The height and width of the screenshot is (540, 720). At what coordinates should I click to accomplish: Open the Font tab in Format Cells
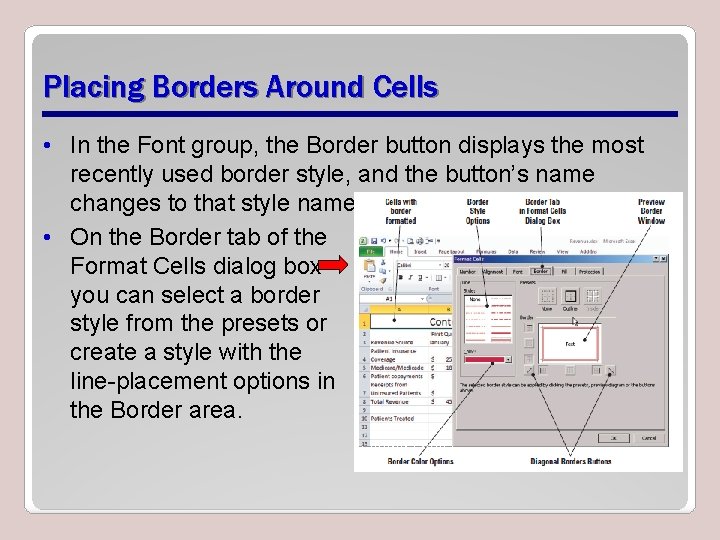point(518,272)
